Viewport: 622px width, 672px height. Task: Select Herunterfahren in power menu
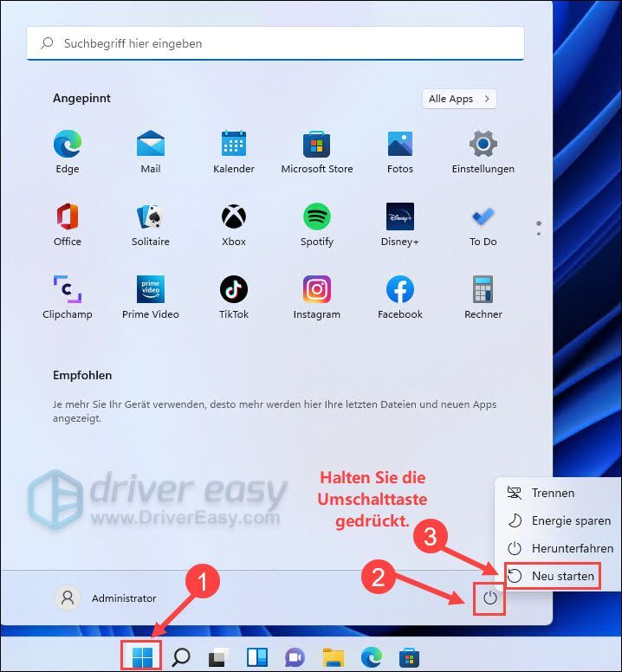click(x=557, y=548)
